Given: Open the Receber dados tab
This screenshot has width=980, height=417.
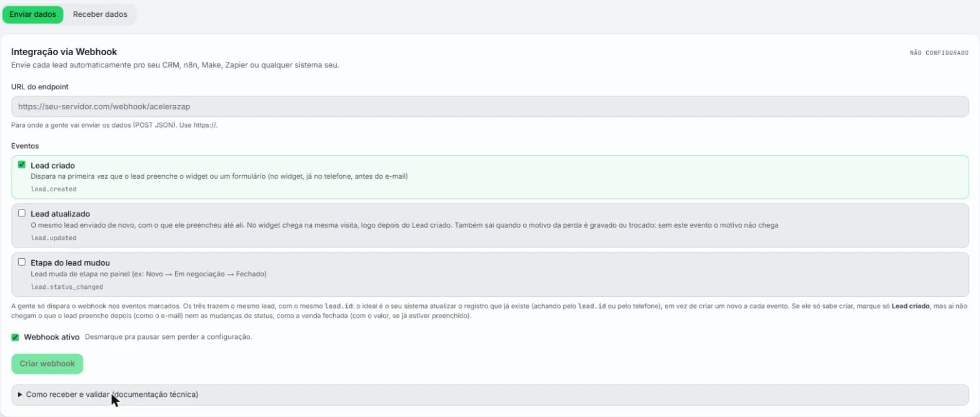Looking at the screenshot, I should tap(100, 14).
